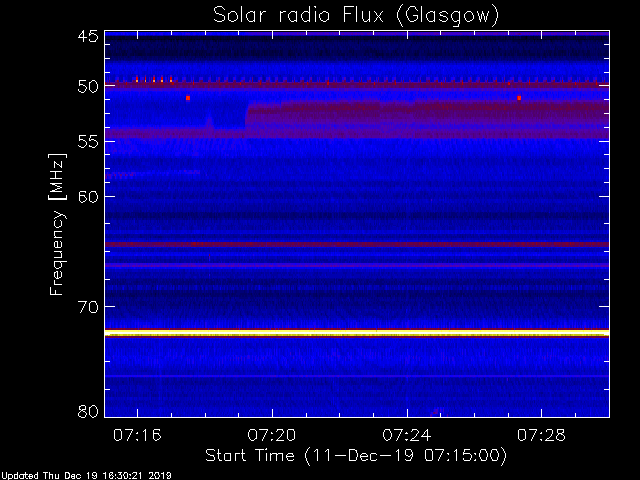Click the plot title "Solar radio Flux (Glasgow)"
Image resolution: width=640 pixels, height=480 pixels.
click(356, 16)
